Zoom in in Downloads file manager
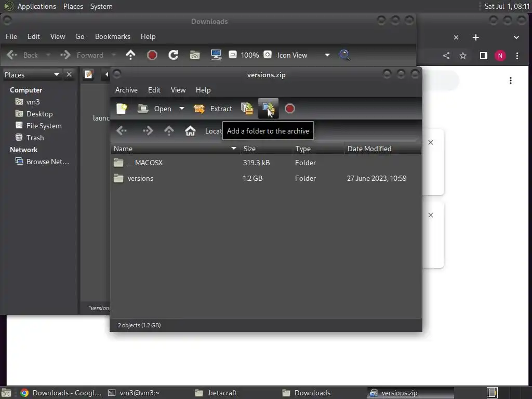This screenshot has height=399, width=532. [x=268, y=55]
